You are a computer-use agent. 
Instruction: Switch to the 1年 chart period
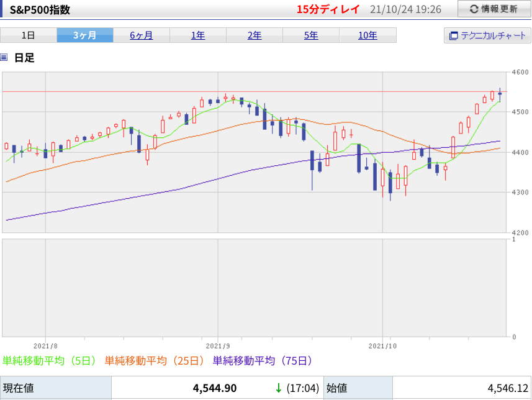click(198, 35)
